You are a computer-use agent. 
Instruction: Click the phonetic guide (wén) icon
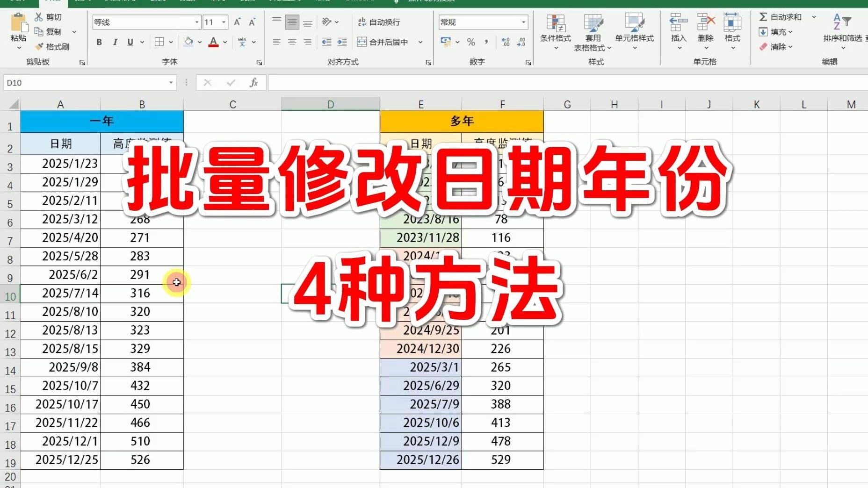pos(242,42)
